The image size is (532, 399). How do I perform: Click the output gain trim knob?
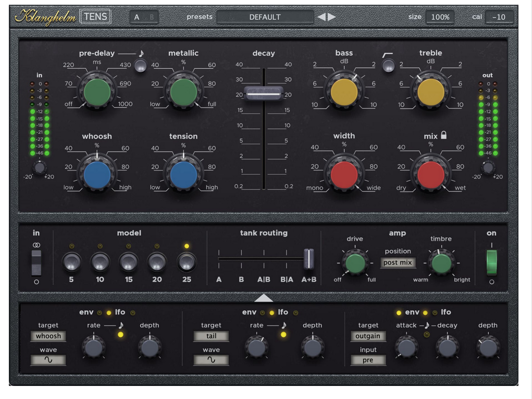pyautogui.click(x=488, y=167)
